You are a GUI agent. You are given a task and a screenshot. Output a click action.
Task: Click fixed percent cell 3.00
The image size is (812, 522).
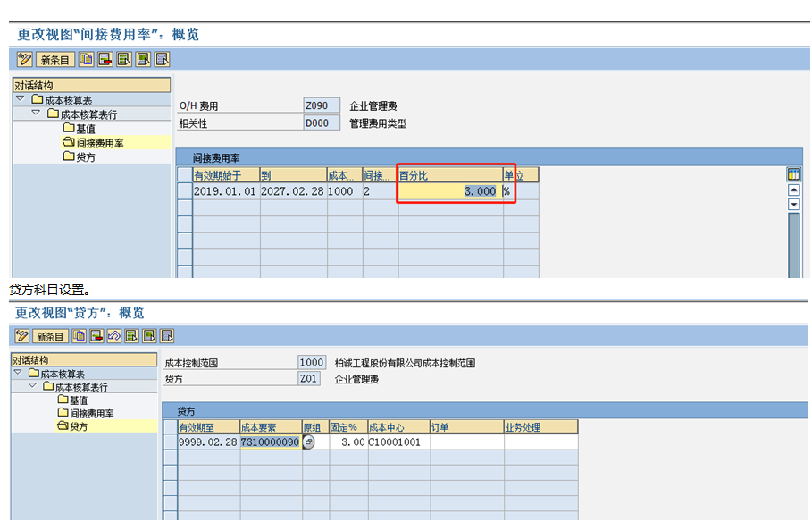[x=348, y=442]
